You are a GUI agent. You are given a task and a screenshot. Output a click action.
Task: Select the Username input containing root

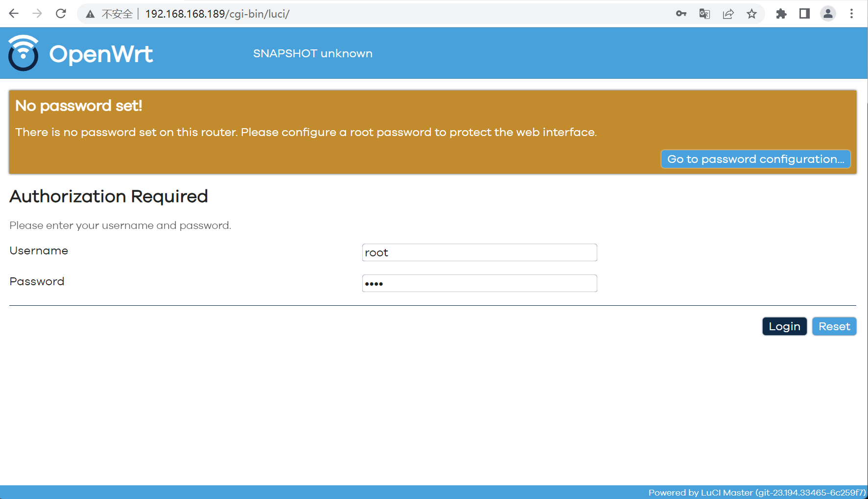coord(479,252)
